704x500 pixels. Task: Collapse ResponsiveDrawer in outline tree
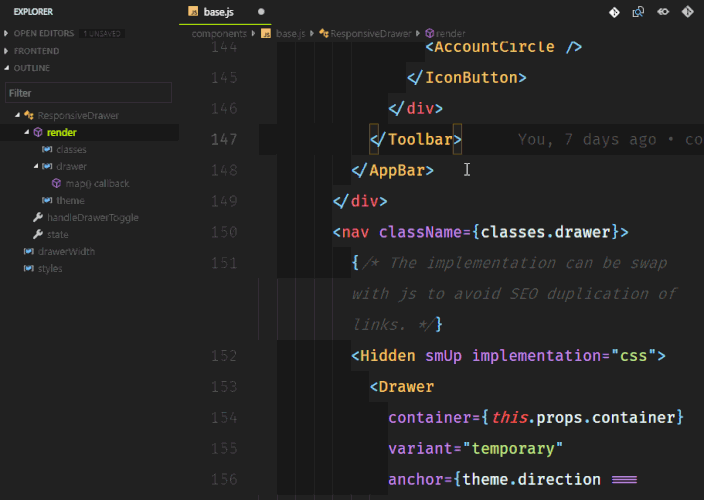tap(18, 115)
